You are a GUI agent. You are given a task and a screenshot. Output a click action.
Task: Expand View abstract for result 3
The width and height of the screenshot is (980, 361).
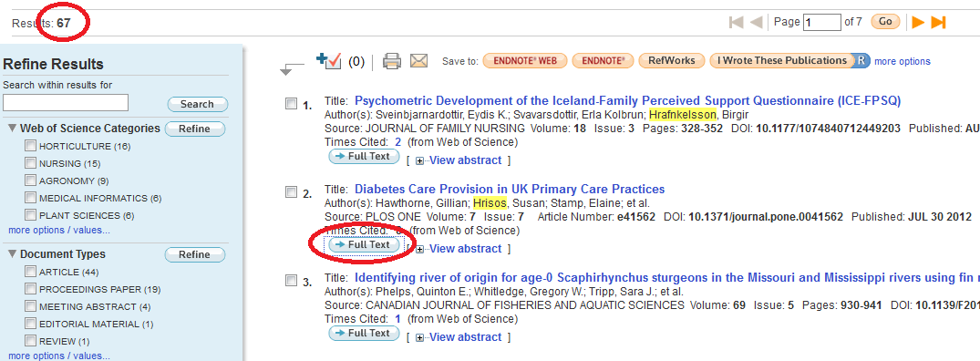pos(459,336)
